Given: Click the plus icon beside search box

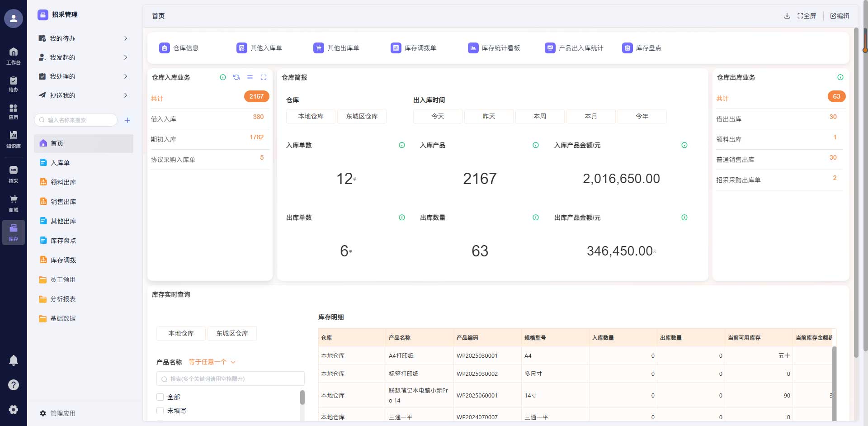Looking at the screenshot, I should coord(127,120).
